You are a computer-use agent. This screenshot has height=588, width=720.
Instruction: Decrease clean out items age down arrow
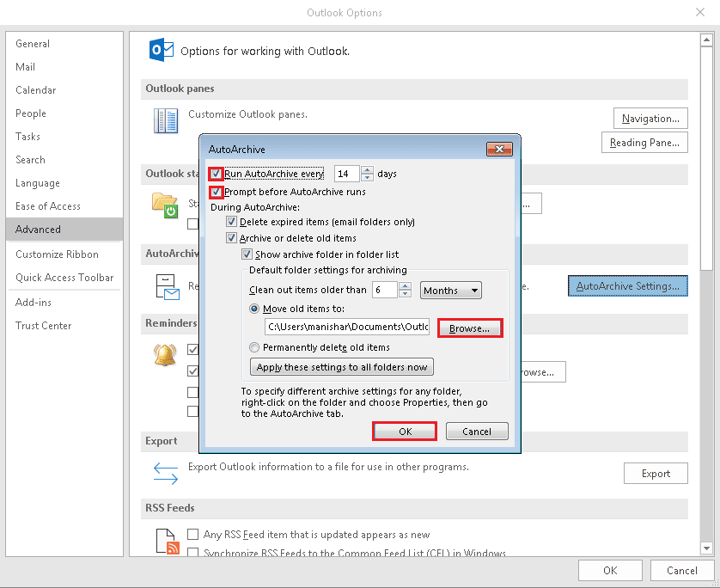click(x=405, y=293)
